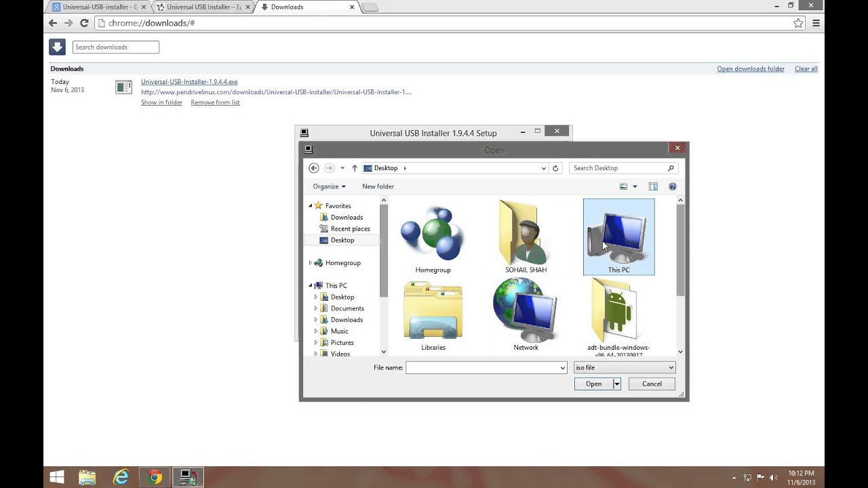Open the Windows Start button
This screenshot has width=868, height=488.
point(57,477)
